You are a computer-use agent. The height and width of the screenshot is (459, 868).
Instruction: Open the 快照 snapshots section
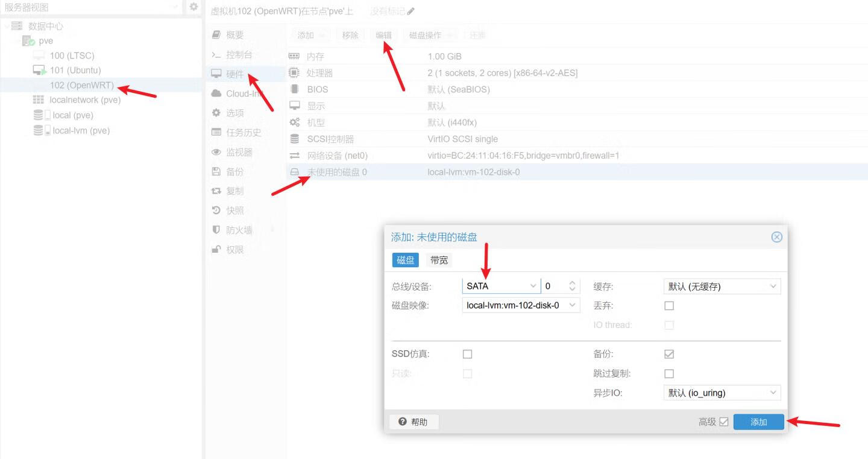click(234, 211)
